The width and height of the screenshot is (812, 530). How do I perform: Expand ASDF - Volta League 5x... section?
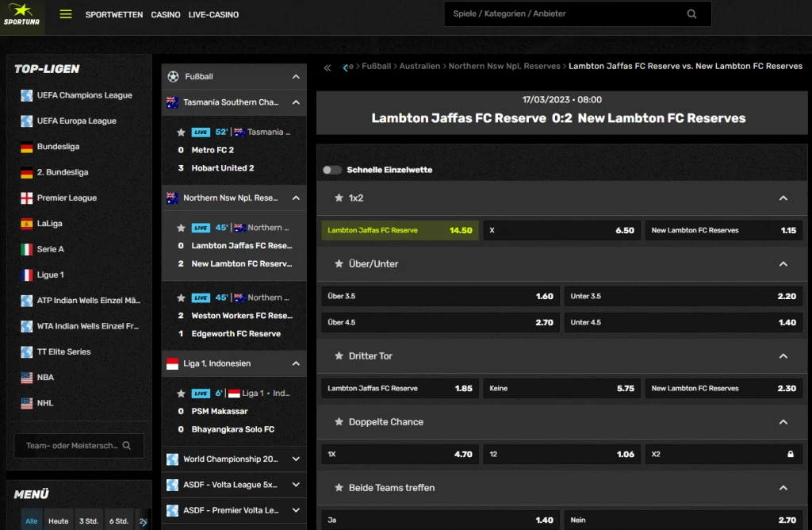pyautogui.click(x=296, y=485)
